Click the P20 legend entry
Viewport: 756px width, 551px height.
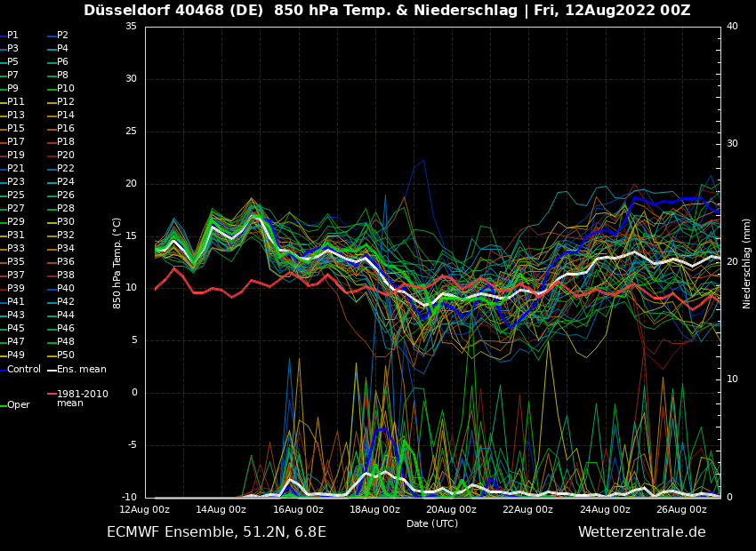click(66, 156)
